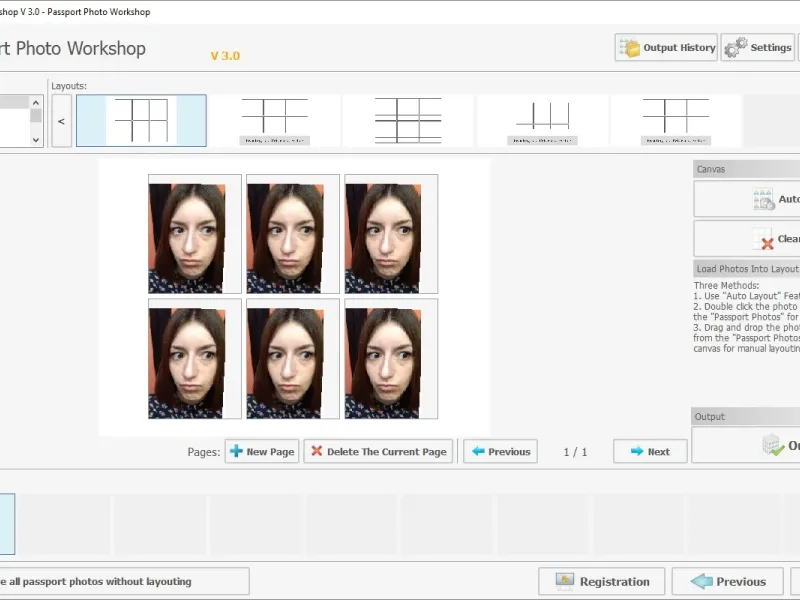Open the Registration button
800x600 pixels.
(602, 582)
